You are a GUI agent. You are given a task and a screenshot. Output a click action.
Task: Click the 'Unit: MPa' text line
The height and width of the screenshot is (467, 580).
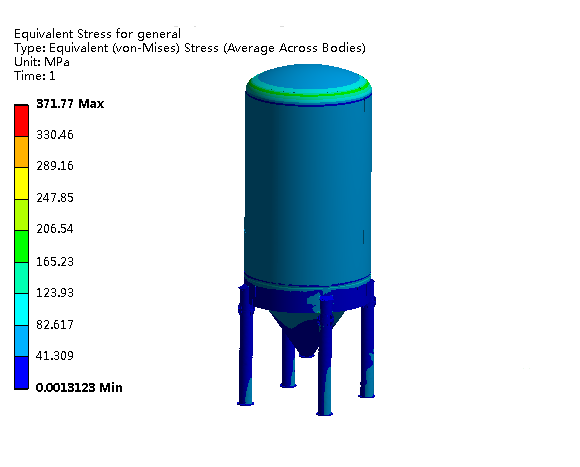42,62
